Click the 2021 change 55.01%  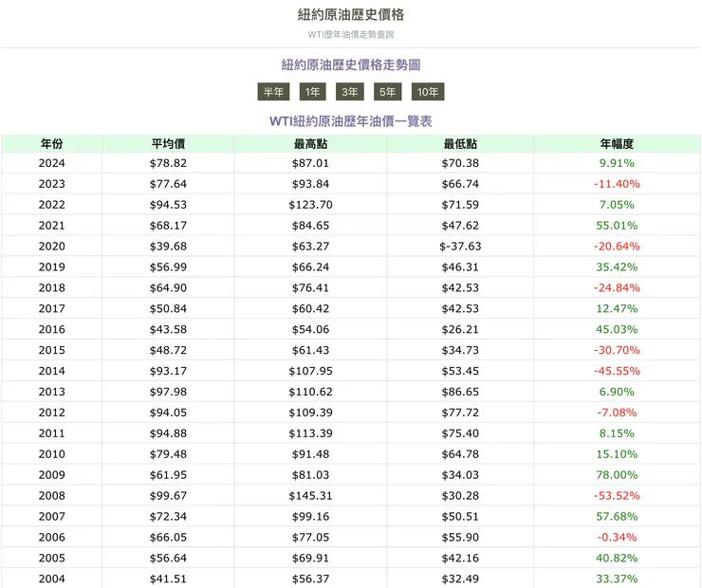click(617, 226)
